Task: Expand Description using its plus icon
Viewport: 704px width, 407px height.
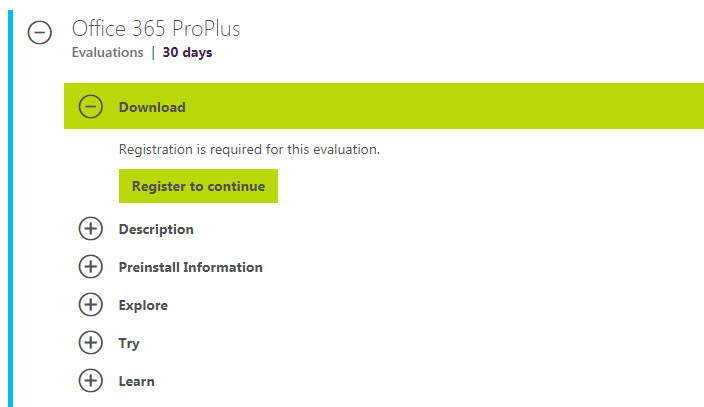Action: pyautogui.click(x=91, y=229)
